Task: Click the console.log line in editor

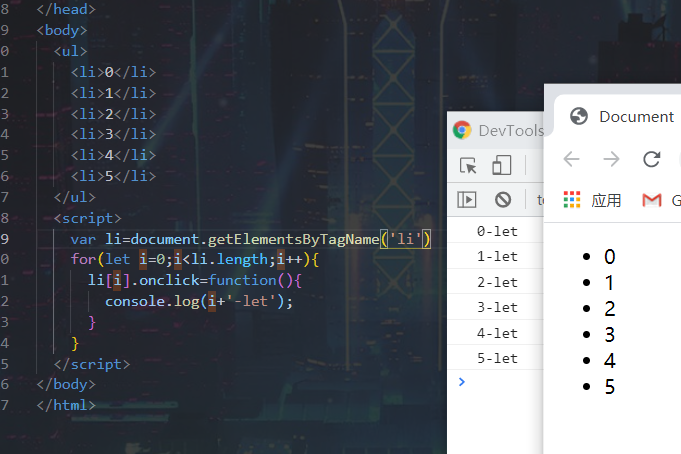Action: coord(199,301)
